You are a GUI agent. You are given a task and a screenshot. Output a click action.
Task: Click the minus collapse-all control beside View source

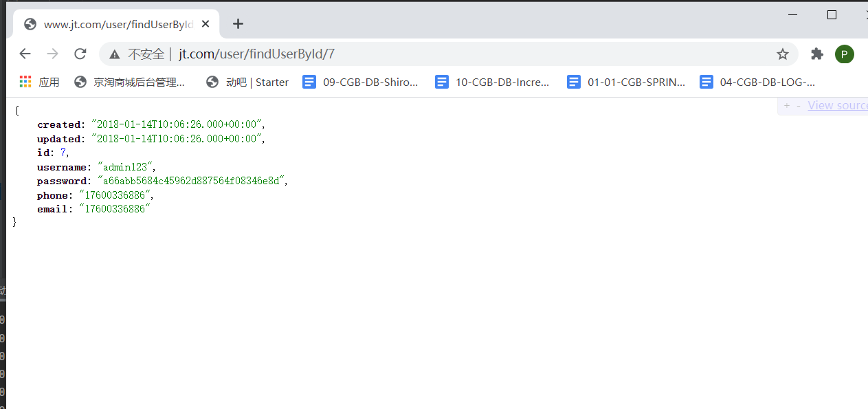point(798,105)
